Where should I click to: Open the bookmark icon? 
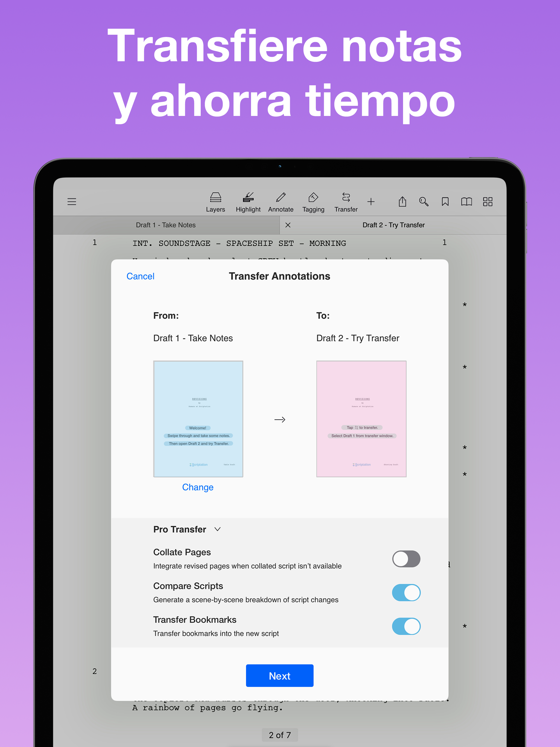[x=445, y=202]
